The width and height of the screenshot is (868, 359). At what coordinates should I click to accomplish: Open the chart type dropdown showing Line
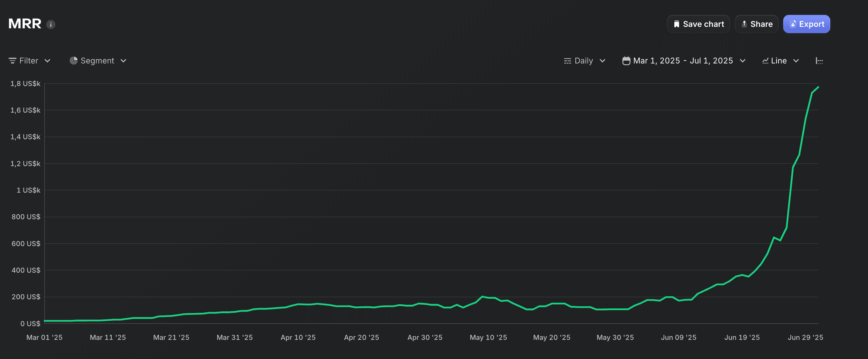[x=796, y=61]
